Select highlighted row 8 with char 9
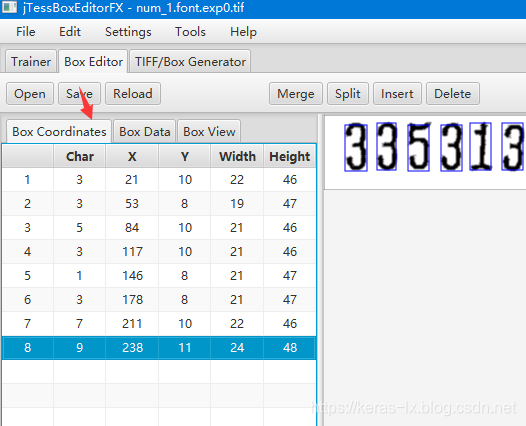The height and width of the screenshot is (426, 526). pyautogui.click(x=159, y=348)
